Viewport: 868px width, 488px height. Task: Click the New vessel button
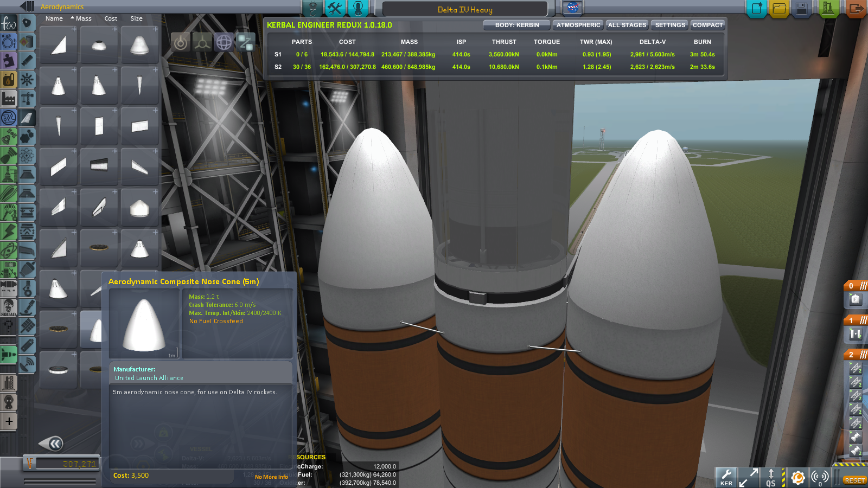pos(757,9)
